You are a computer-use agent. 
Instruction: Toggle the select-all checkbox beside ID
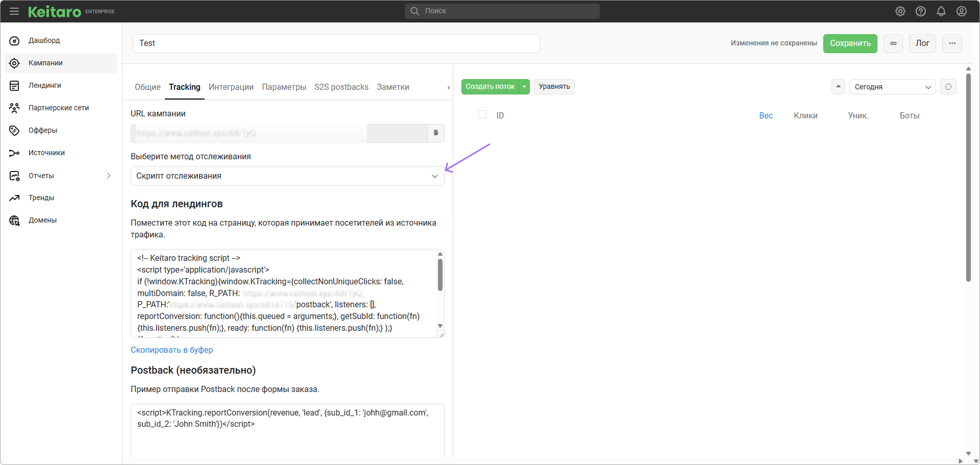(482, 114)
